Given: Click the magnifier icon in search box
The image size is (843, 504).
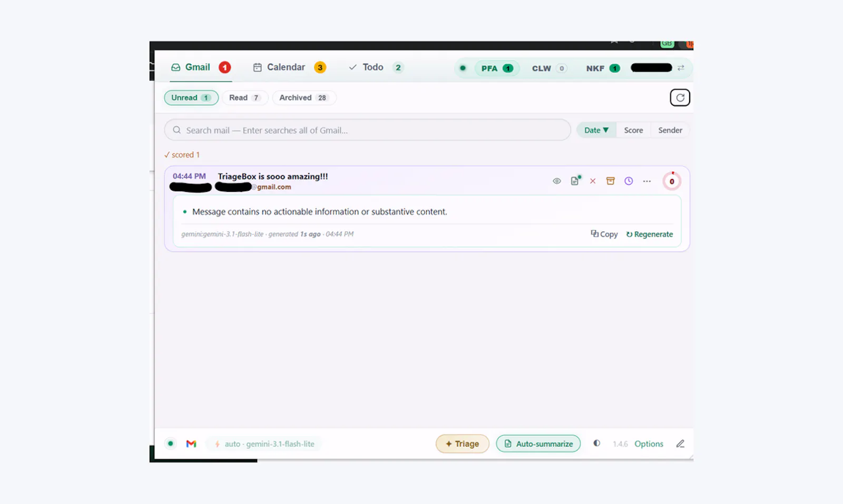Looking at the screenshot, I should tap(177, 130).
